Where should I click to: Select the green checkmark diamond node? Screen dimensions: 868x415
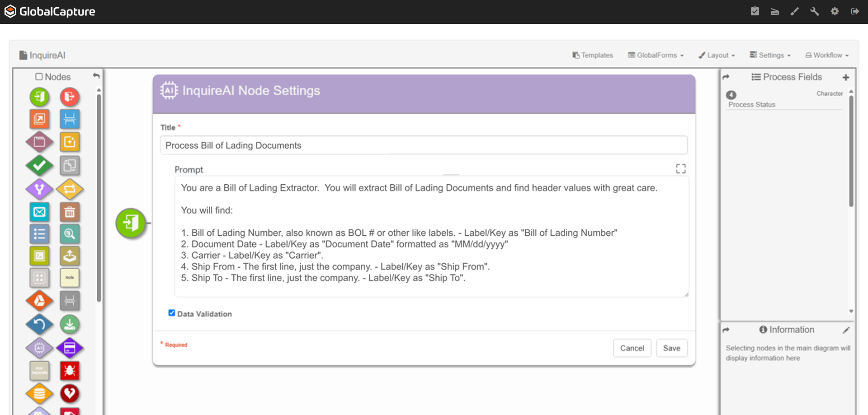pyautogui.click(x=39, y=166)
